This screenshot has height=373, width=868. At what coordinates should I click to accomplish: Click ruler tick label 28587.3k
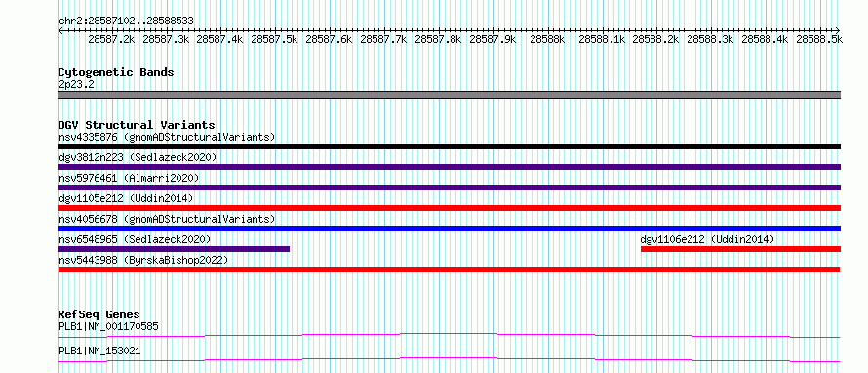[x=166, y=39]
